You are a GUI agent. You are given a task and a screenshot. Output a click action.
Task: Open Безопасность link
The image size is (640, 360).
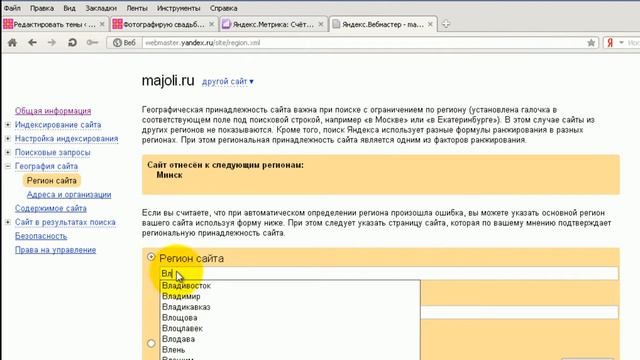(x=41, y=236)
